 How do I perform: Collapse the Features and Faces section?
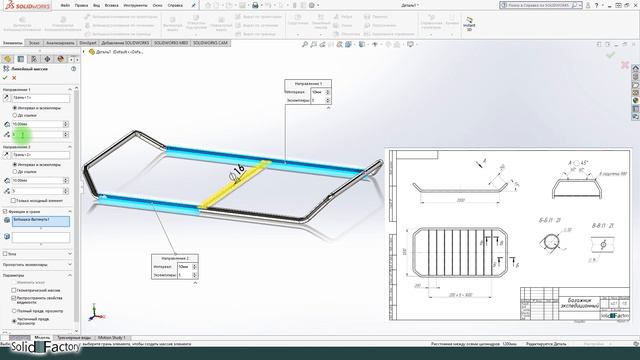(x=70, y=211)
